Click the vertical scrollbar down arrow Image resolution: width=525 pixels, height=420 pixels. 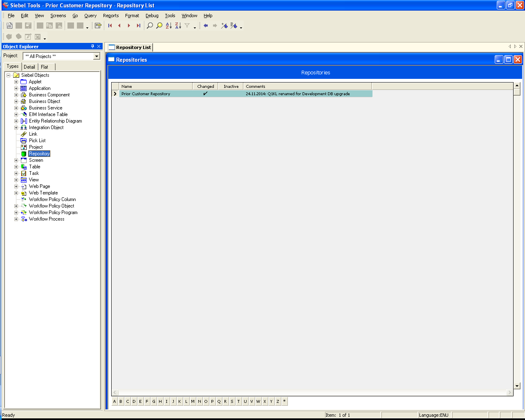(x=517, y=386)
